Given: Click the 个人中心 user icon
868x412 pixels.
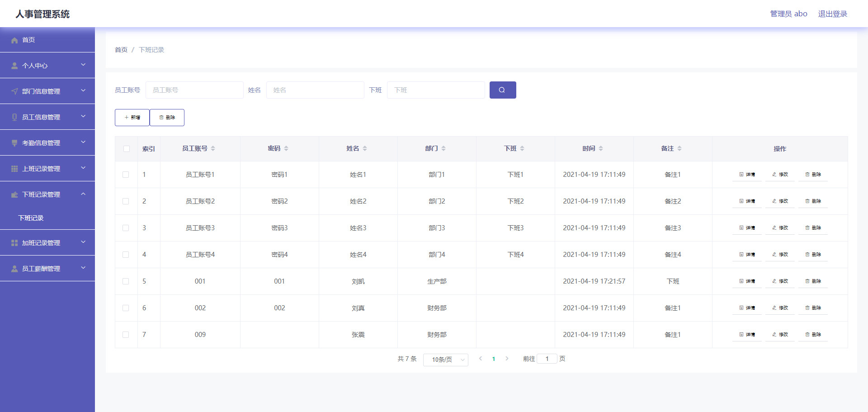Looking at the screenshot, I should (x=14, y=66).
